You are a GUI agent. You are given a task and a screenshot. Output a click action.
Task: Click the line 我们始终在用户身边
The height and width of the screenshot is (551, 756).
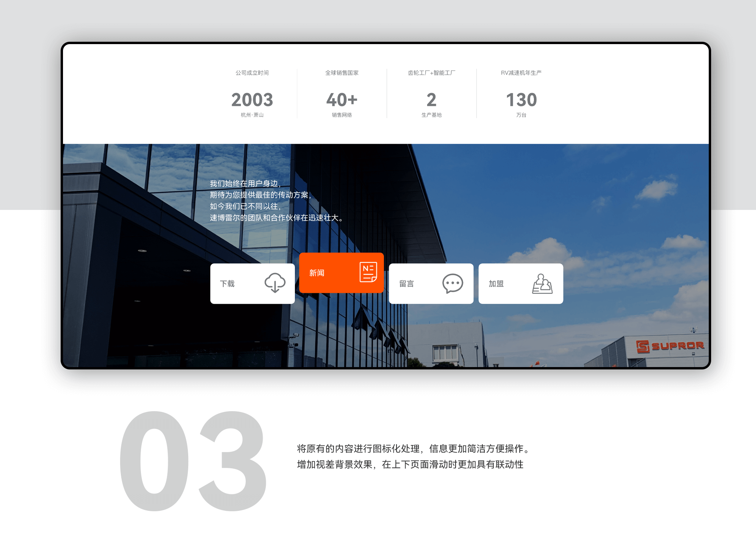pos(245,184)
